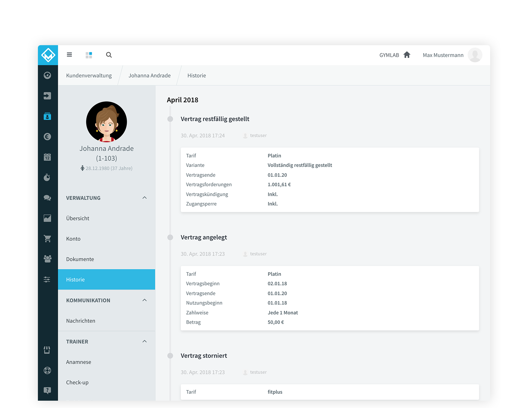This screenshot has width=532, height=408.
Task: Open the support lifebuoy sidebar icon
Action: (x=48, y=370)
